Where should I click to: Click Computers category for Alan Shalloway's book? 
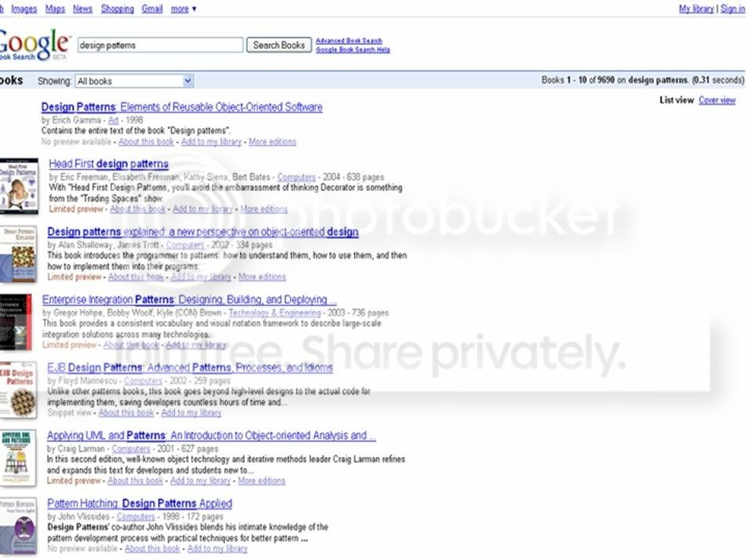(x=185, y=245)
